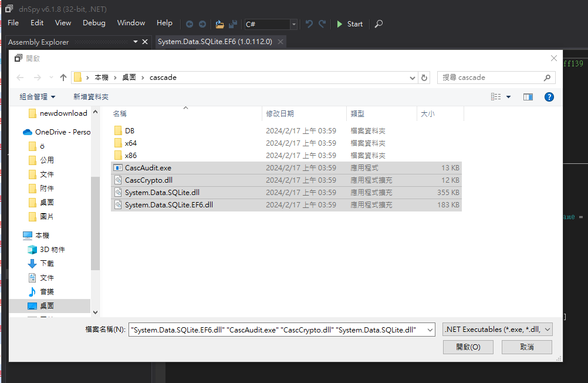Open newdownload folder in sidebar
This screenshot has width=588, height=383.
click(58, 113)
